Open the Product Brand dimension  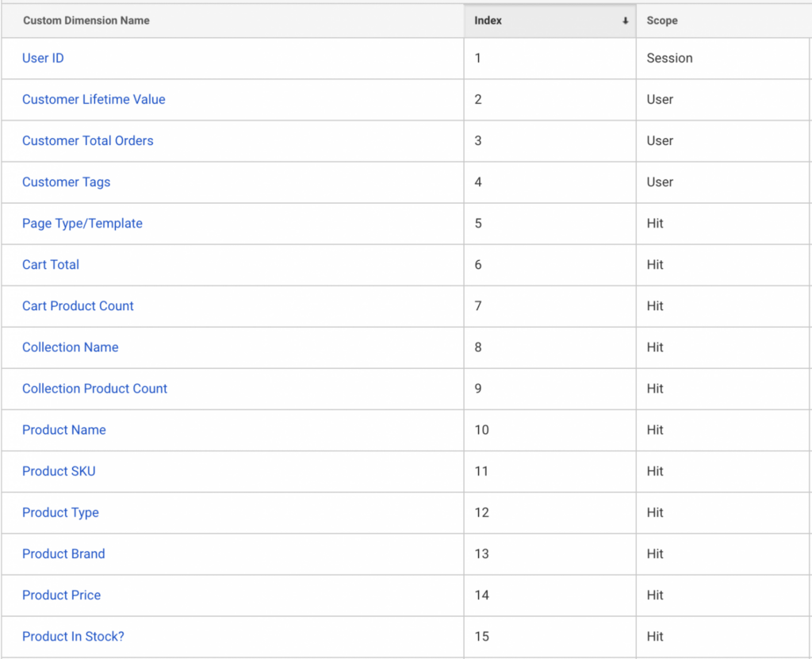point(63,554)
